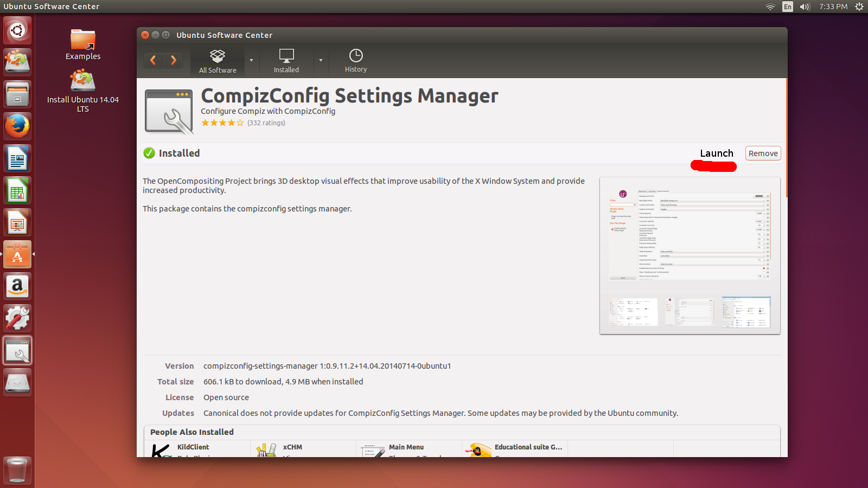Close the Ubuntu Software Center window
The width and height of the screenshot is (868, 488).
(145, 35)
